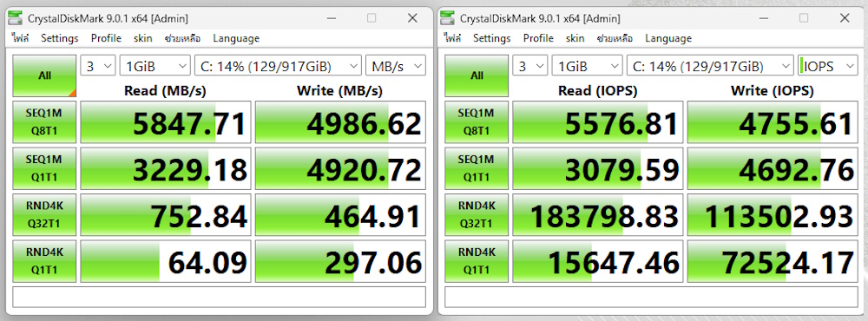The height and width of the screenshot is (321, 868).
Task: Click IOPS read result 183798.83
Action: 598,215
